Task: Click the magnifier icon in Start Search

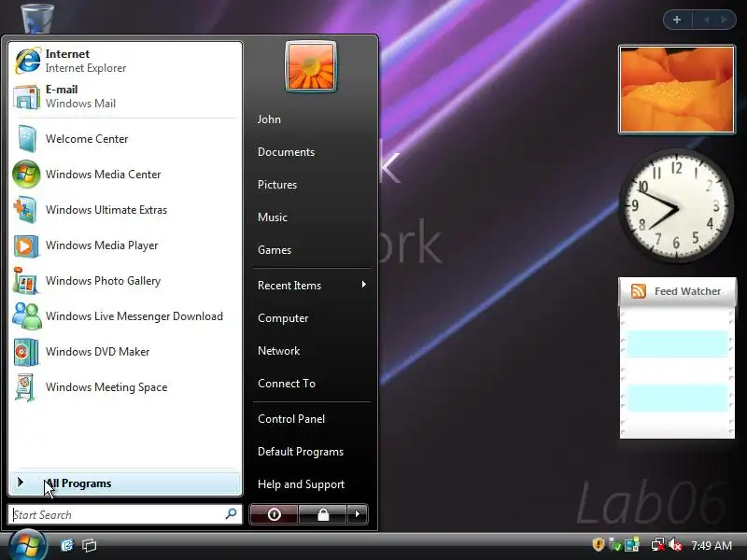Action: point(231,514)
